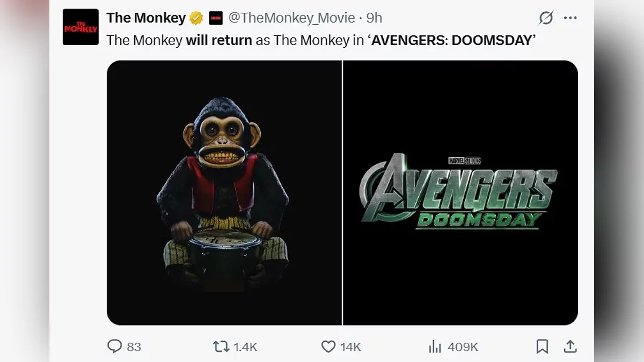The image size is (644, 362).
Task: Click the Marvel Studios label above the logo
Action: point(464,160)
